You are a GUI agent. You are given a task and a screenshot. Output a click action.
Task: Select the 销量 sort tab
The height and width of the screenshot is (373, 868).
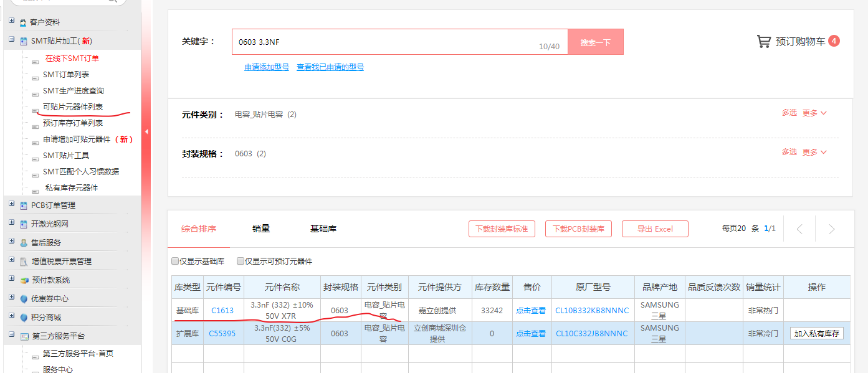(x=261, y=229)
